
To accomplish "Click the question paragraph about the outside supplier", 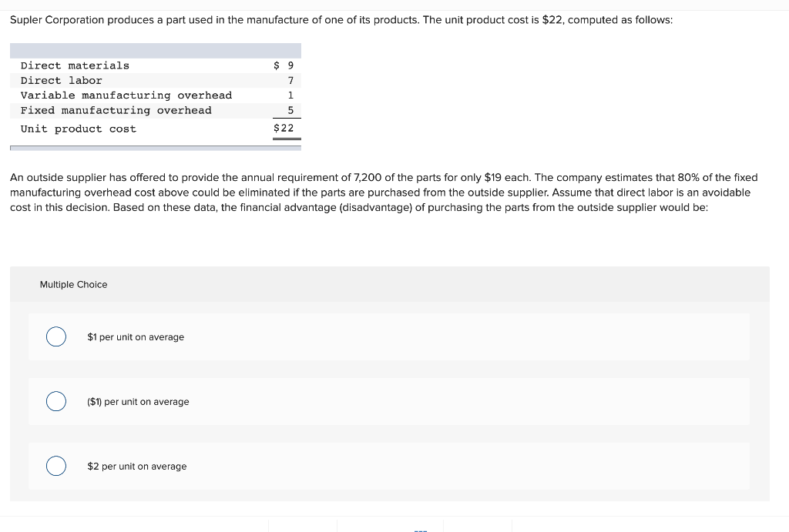I will (x=385, y=192).
